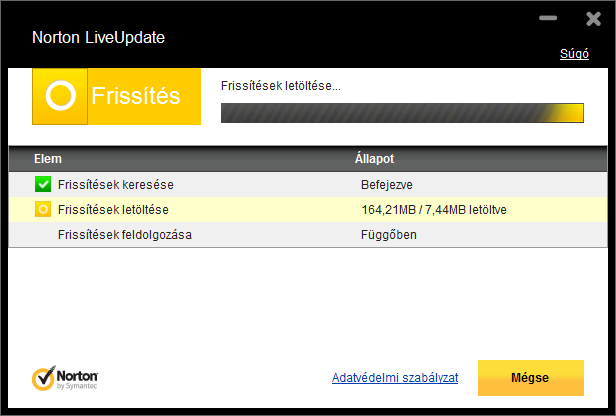The height and width of the screenshot is (416, 616).
Task: Click the Függőben status text
Action: coord(389,235)
